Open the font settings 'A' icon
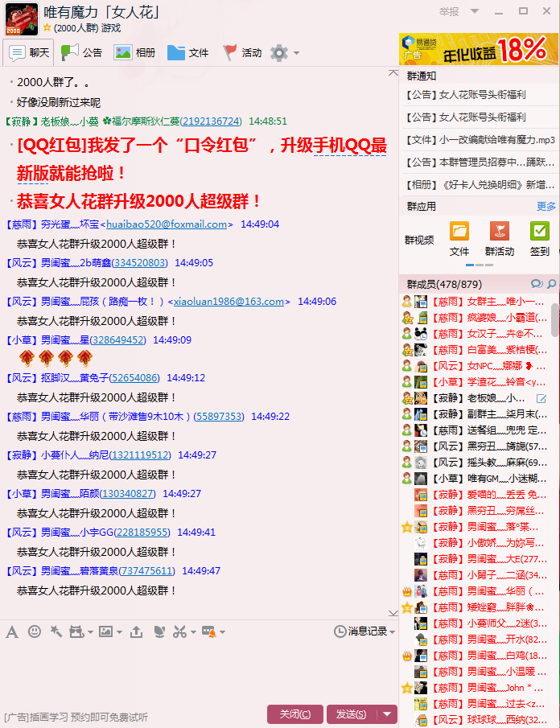 point(11,632)
